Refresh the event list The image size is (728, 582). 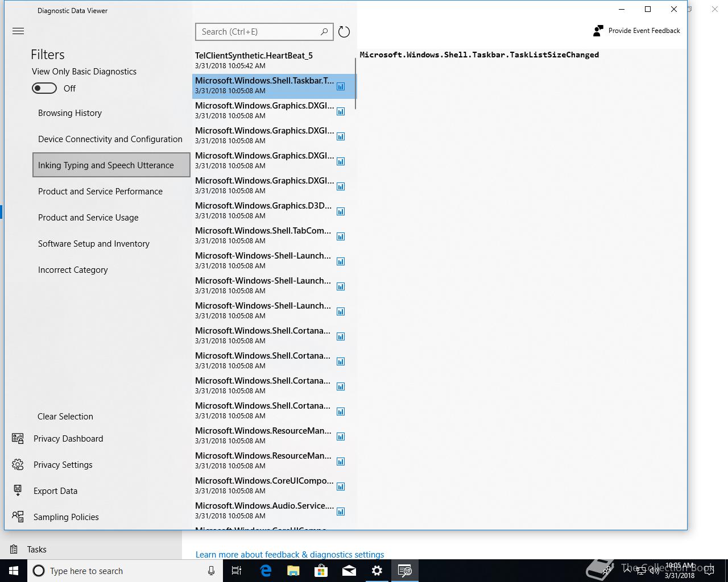[x=344, y=32]
